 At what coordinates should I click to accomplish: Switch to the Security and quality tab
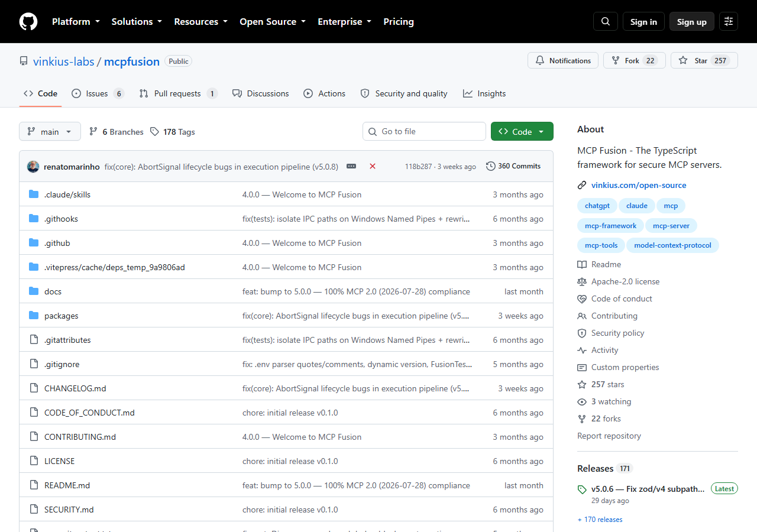pyautogui.click(x=404, y=93)
